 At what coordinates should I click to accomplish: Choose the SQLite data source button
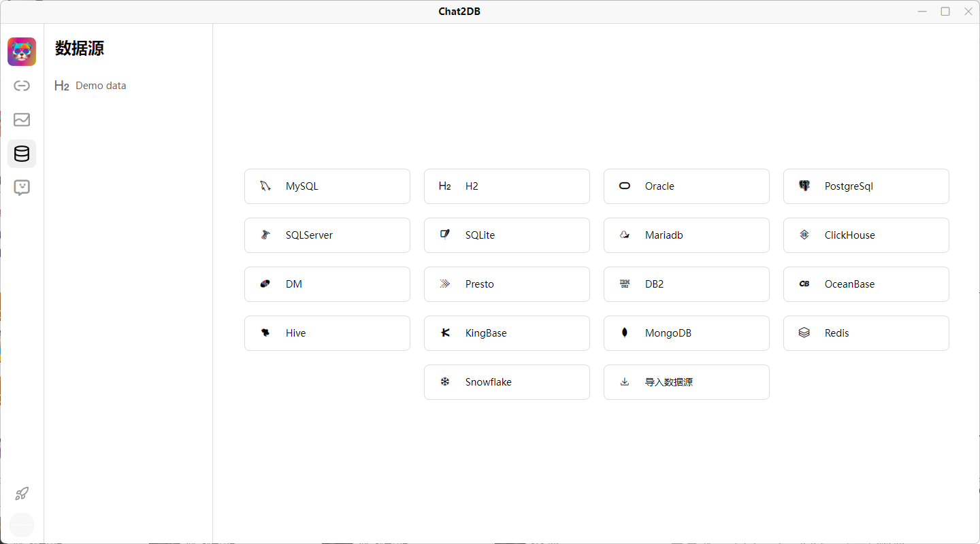(x=507, y=235)
